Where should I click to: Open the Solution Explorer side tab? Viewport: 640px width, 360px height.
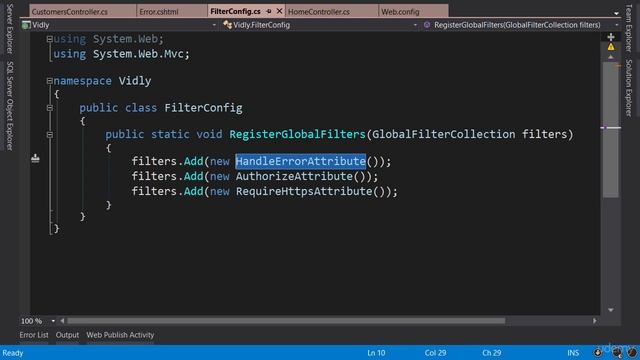coord(629,88)
